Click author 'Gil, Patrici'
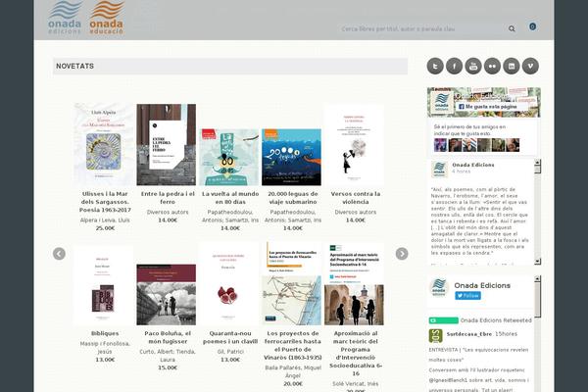 pyautogui.click(x=230, y=352)
